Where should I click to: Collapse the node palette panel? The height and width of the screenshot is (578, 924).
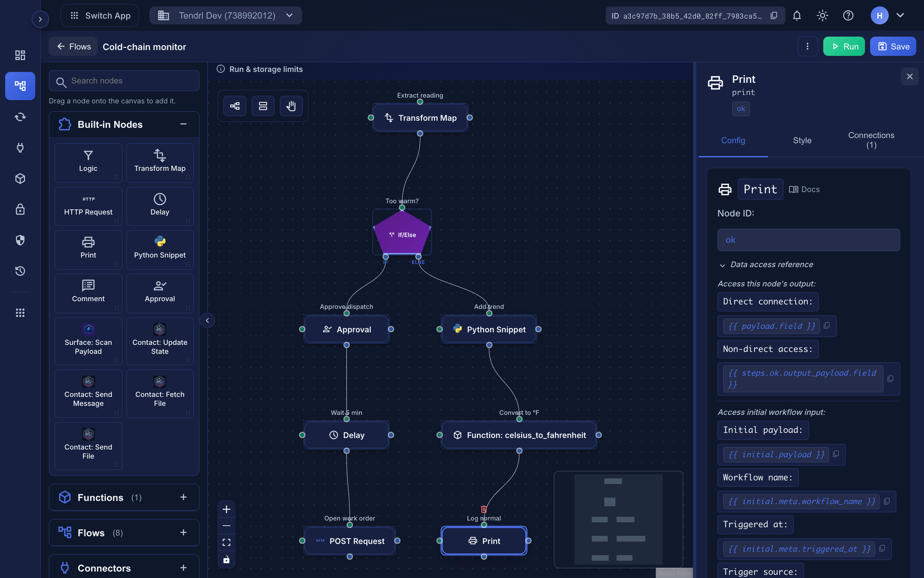pyautogui.click(x=207, y=320)
